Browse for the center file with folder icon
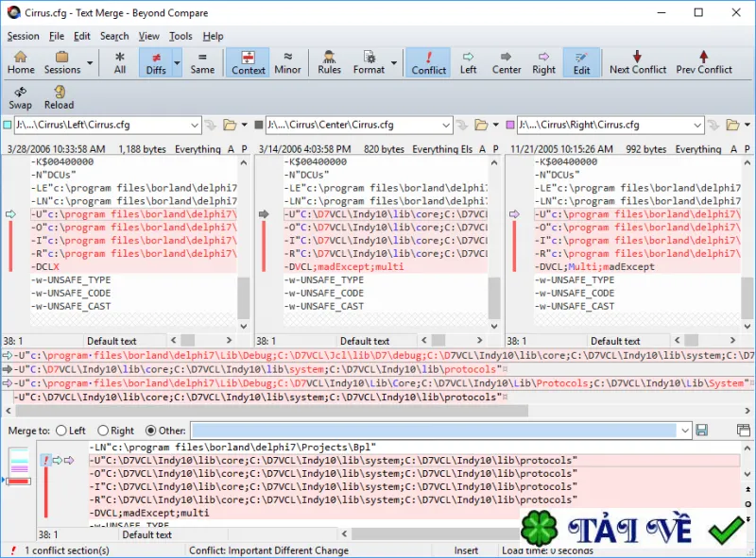The width and height of the screenshot is (756, 558). click(481, 126)
